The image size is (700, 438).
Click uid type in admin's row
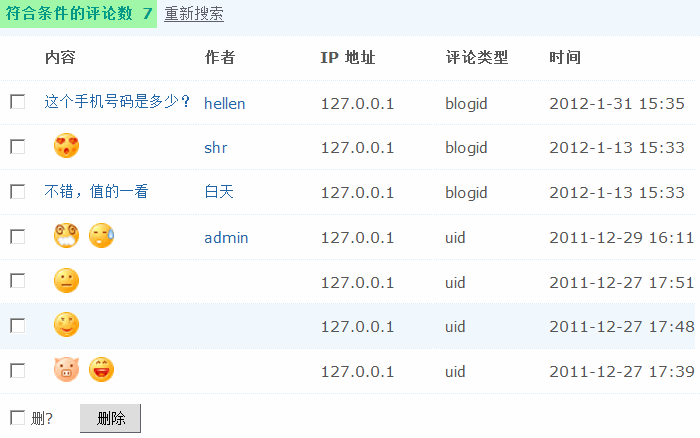455,238
